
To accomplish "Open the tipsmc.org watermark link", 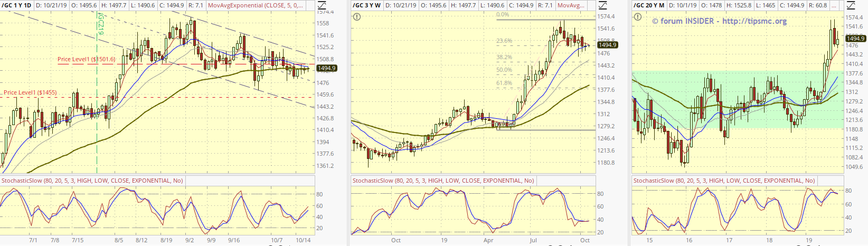I will click(719, 21).
